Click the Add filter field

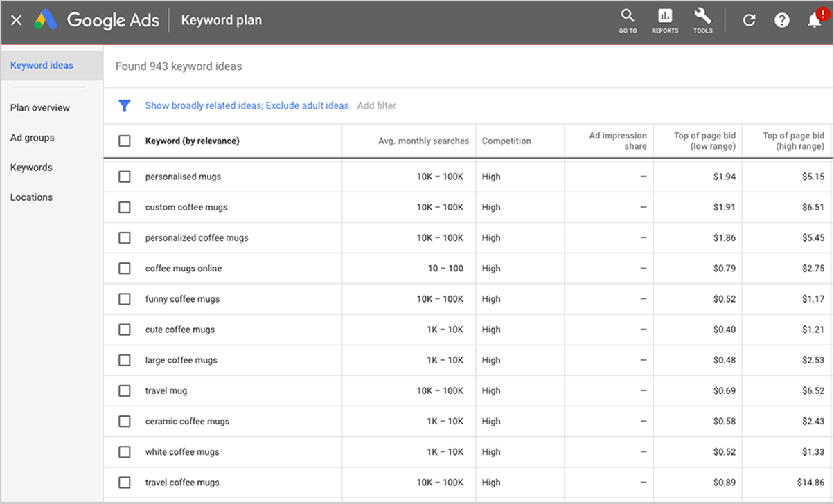point(377,106)
